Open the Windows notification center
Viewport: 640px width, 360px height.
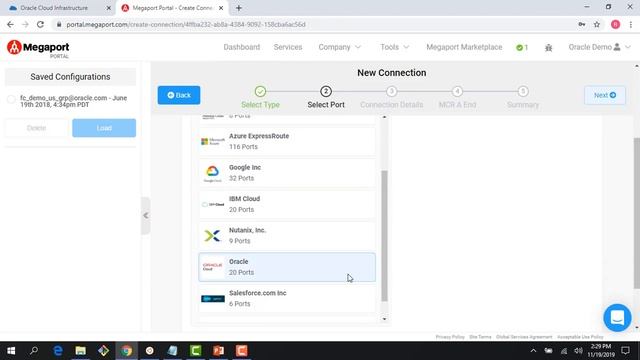point(625,351)
